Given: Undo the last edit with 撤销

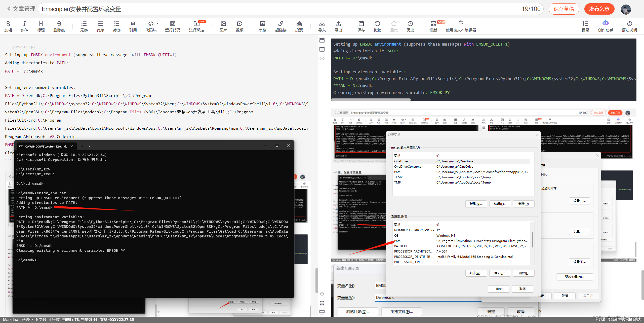Looking at the screenshot, I should [x=377, y=26].
